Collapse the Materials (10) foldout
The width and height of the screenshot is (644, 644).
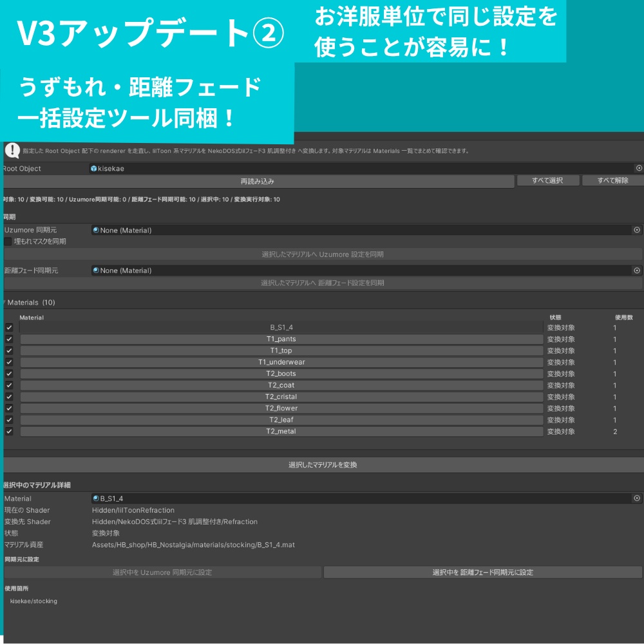[x=5, y=302]
